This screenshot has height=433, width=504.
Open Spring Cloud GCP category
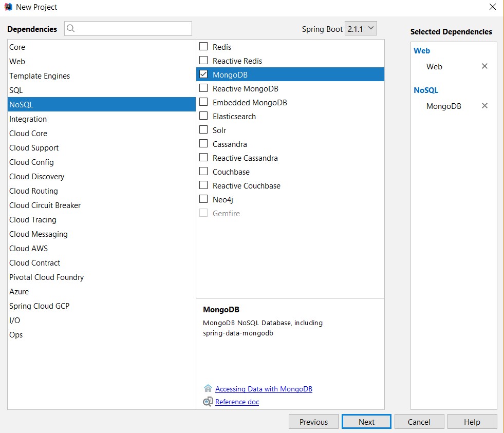[x=102, y=306]
